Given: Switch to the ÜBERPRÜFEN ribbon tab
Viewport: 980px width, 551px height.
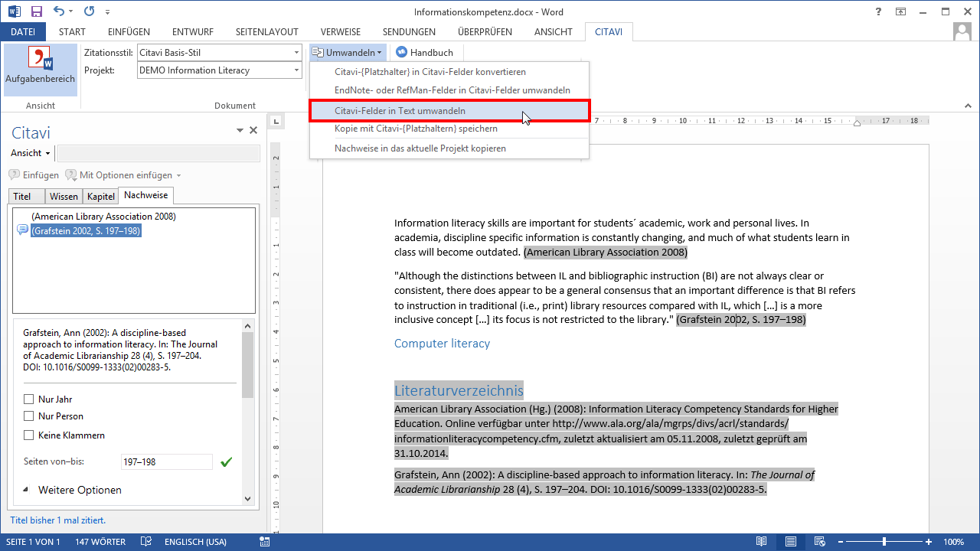Looking at the screenshot, I should [485, 32].
